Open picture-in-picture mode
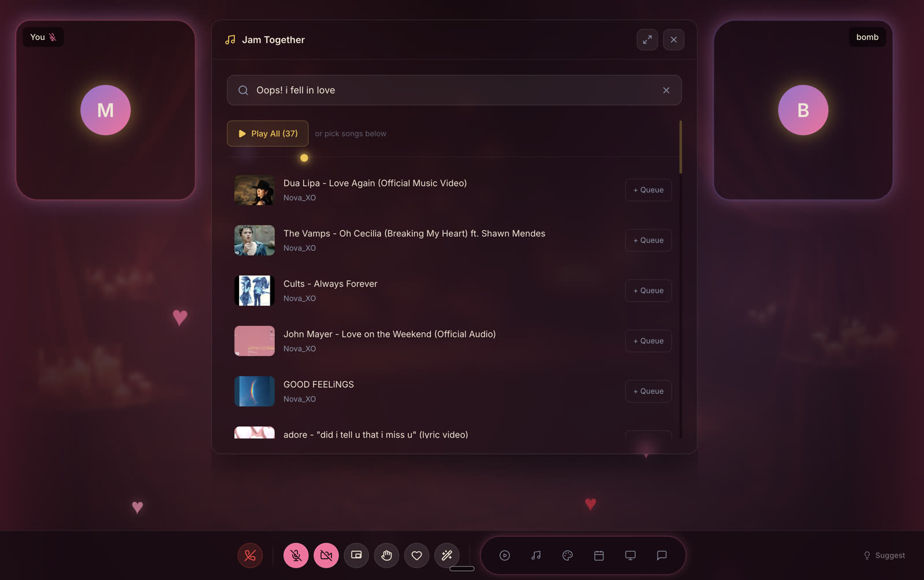 [356, 556]
